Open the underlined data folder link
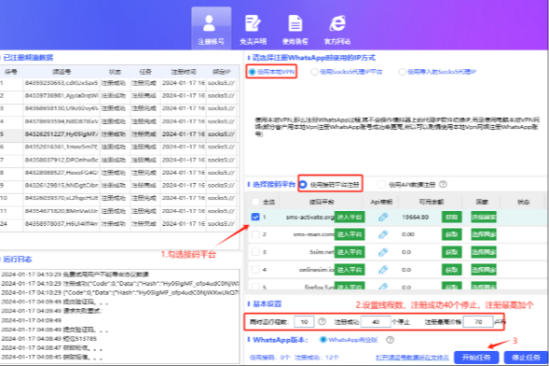 412,358
